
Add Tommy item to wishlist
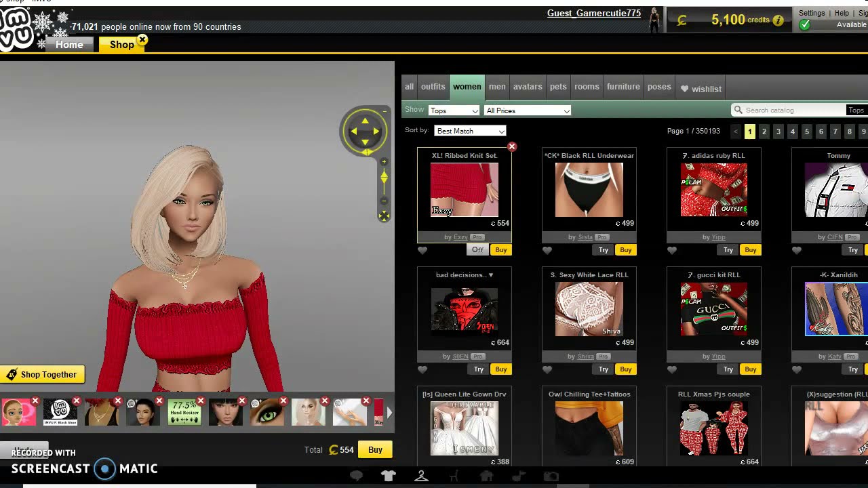point(797,251)
